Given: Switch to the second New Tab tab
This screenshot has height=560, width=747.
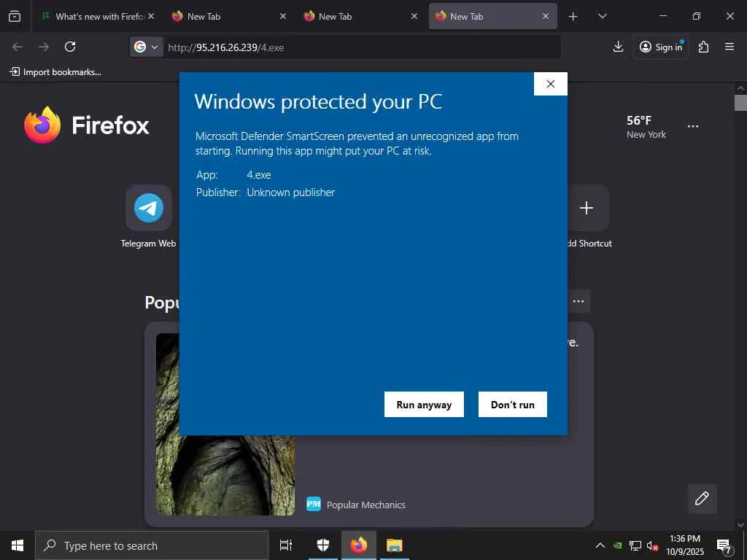Looking at the screenshot, I should [359, 16].
